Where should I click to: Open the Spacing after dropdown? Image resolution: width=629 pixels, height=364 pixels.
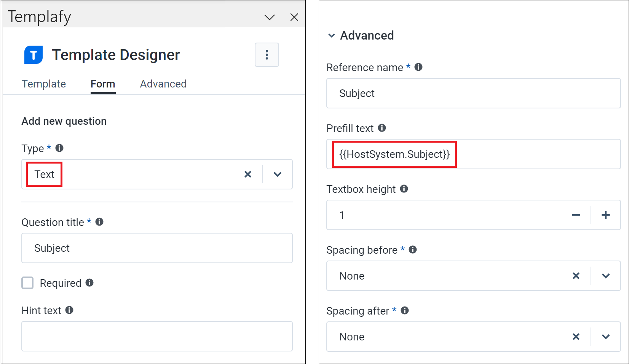pos(605,337)
